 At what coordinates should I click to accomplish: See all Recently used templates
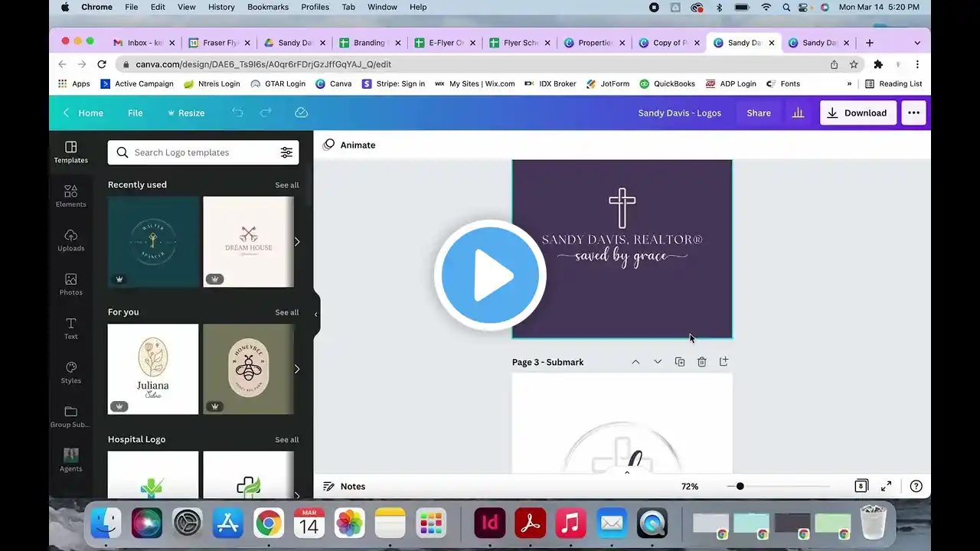287,185
